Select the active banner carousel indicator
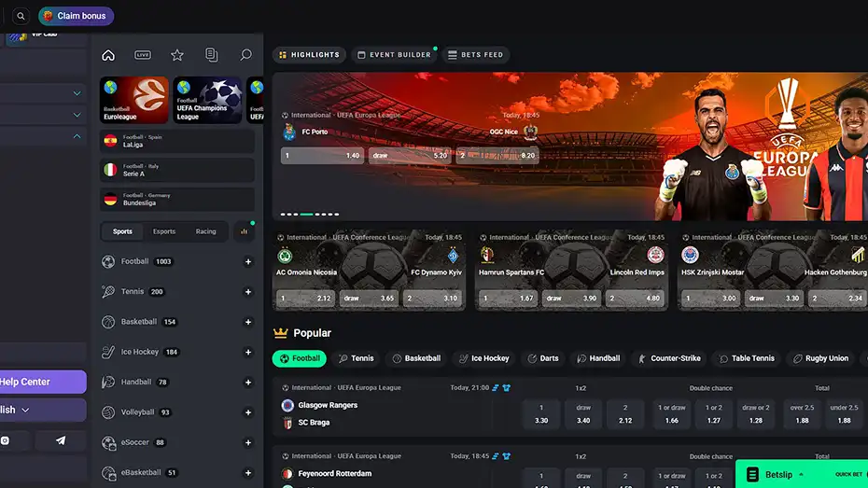 pos(307,214)
